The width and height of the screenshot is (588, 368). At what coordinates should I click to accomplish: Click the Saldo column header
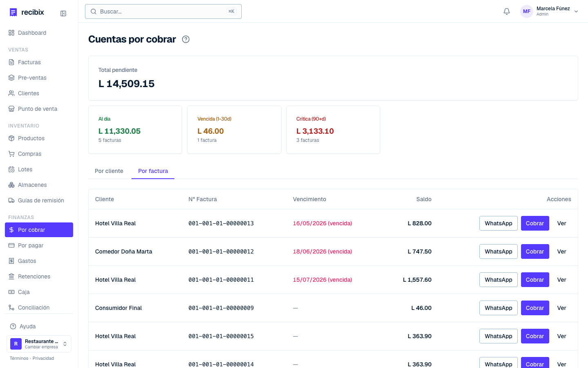coord(424,199)
